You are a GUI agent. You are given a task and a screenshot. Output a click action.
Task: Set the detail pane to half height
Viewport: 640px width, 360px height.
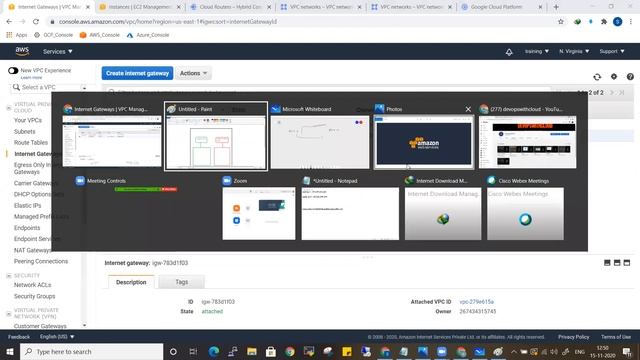pos(617,263)
